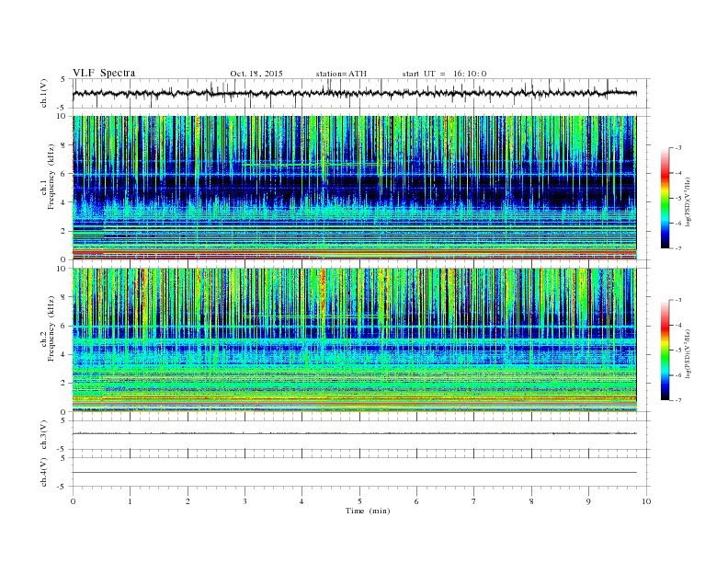Click the ch.1 spectrogram color bar
The height and width of the screenshot is (563, 728).
coord(665,198)
